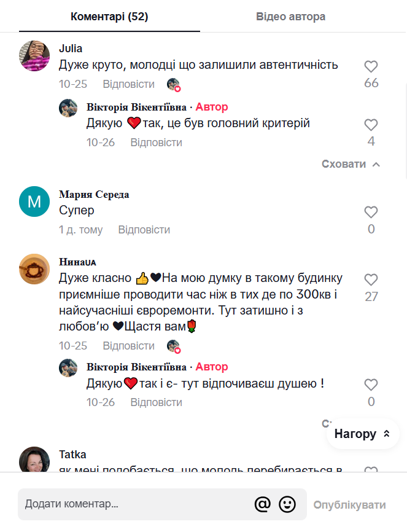This screenshot has width=407, height=532.
Task: Collapse replies with Сховати
Action: [x=351, y=164]
